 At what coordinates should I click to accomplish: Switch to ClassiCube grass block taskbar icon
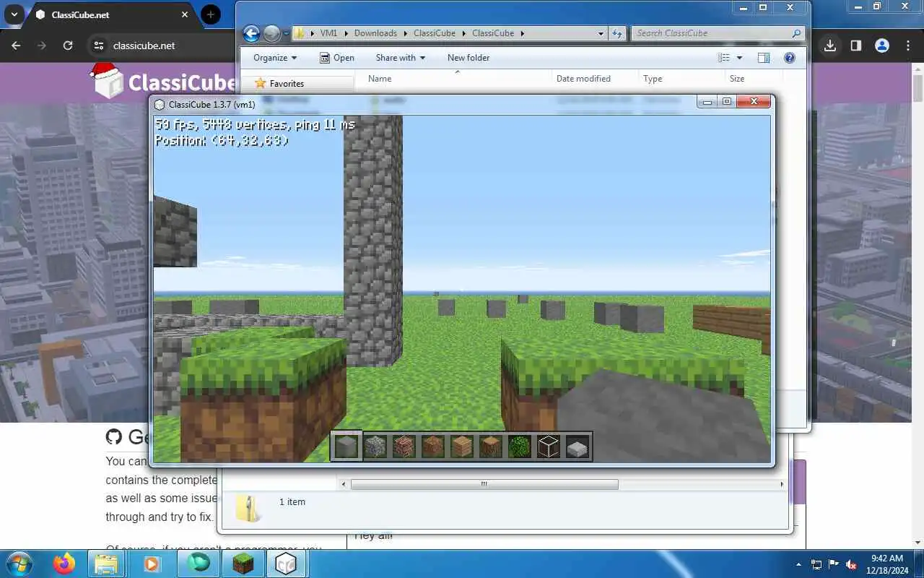[243, 564]
